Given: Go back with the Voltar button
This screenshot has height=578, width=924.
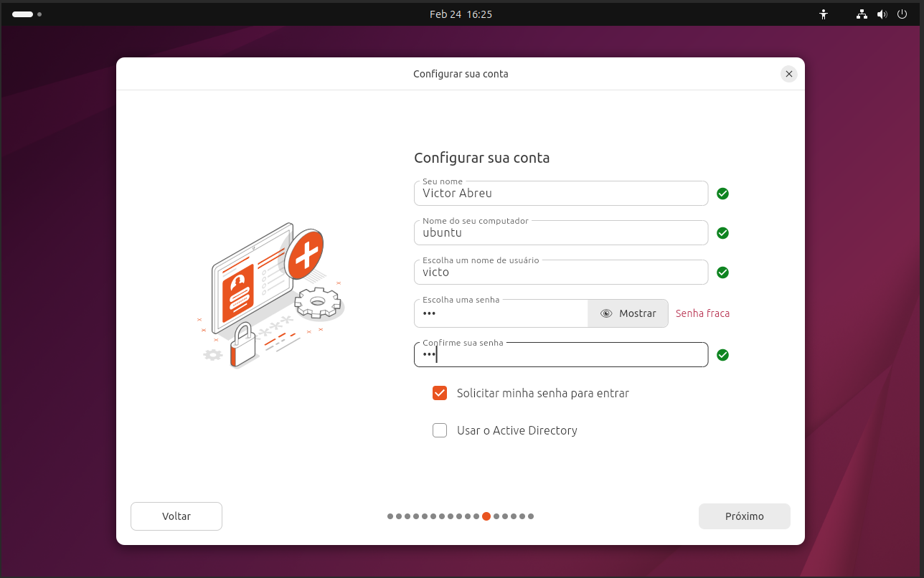Looking at the screenshot, I should pyautogui.click(x=176, y=516).
